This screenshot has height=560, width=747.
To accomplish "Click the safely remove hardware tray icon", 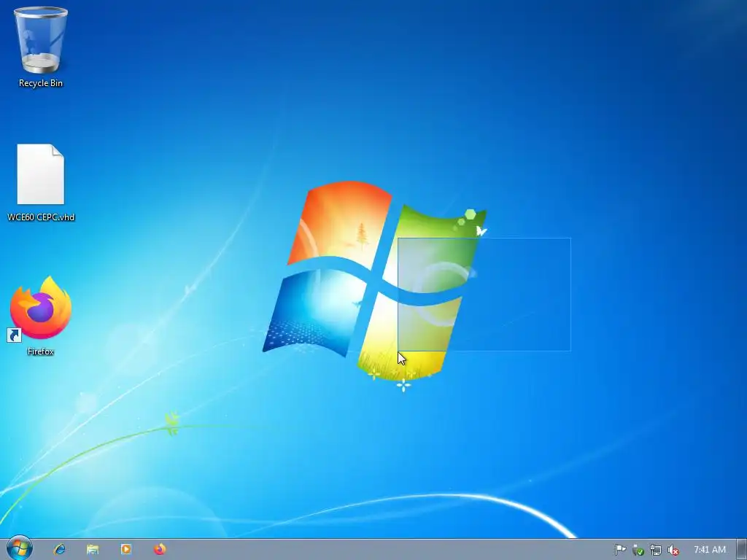I will pyautogui.click(x=638, y=550).
